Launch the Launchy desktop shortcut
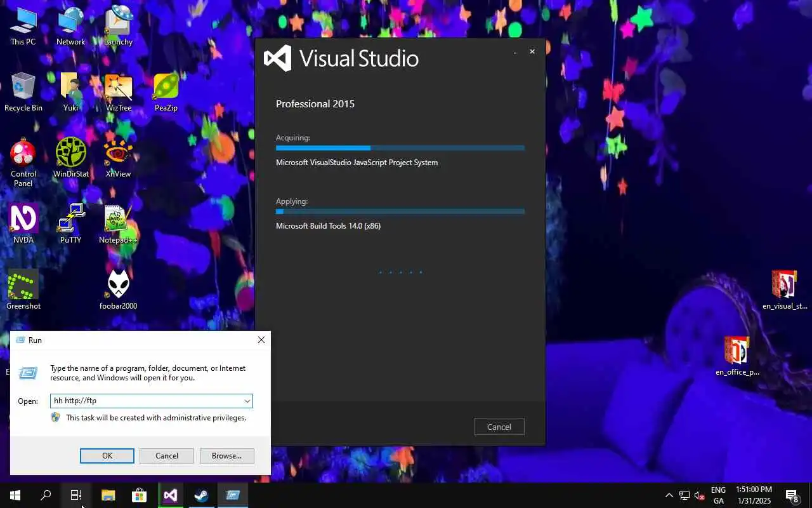812x508 pixels. [x=118, y=27]
